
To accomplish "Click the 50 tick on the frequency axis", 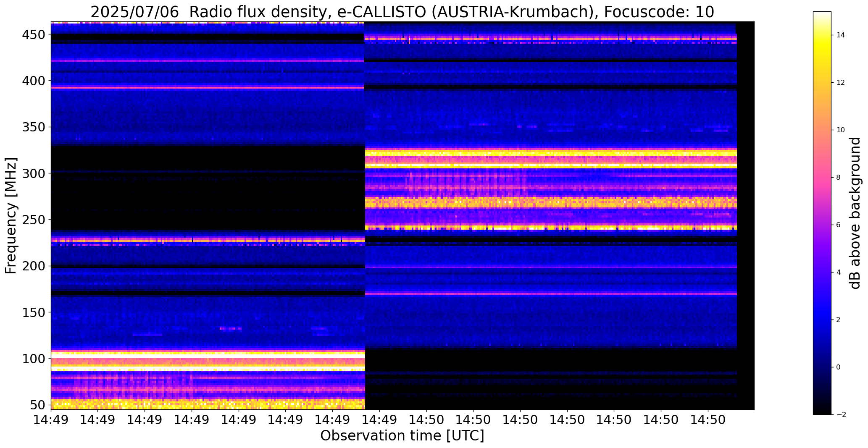I will tap(37, 405).
